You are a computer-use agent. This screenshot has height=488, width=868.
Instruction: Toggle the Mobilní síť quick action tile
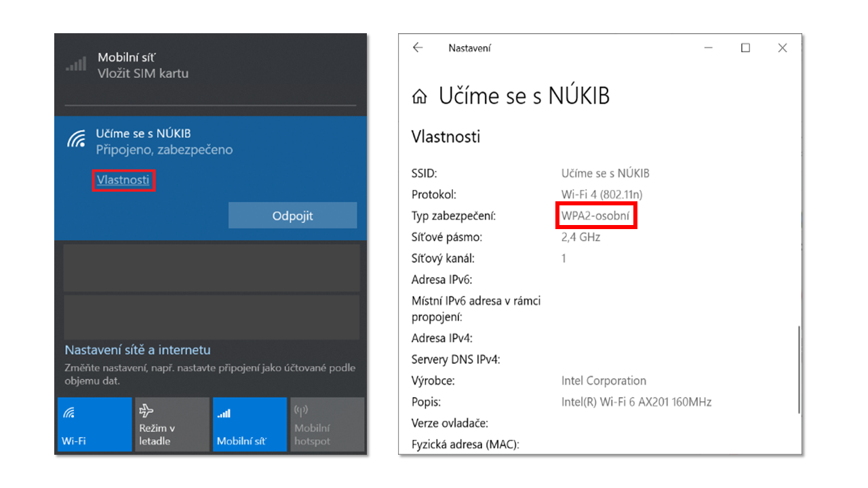(249, 424)
